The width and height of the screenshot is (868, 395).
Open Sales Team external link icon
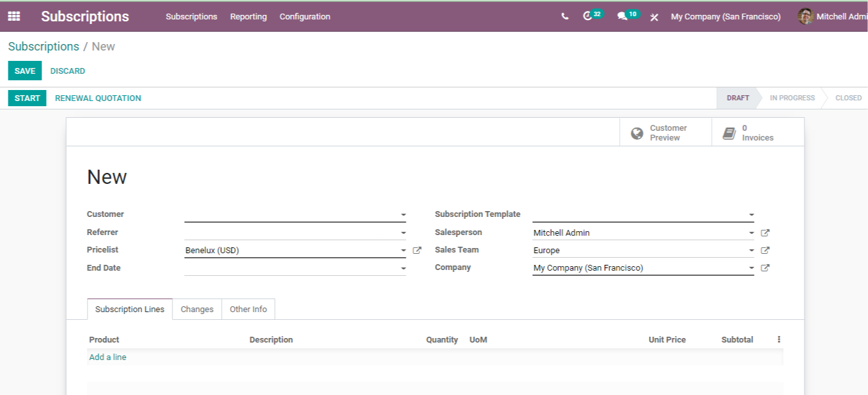pos(765,250)
